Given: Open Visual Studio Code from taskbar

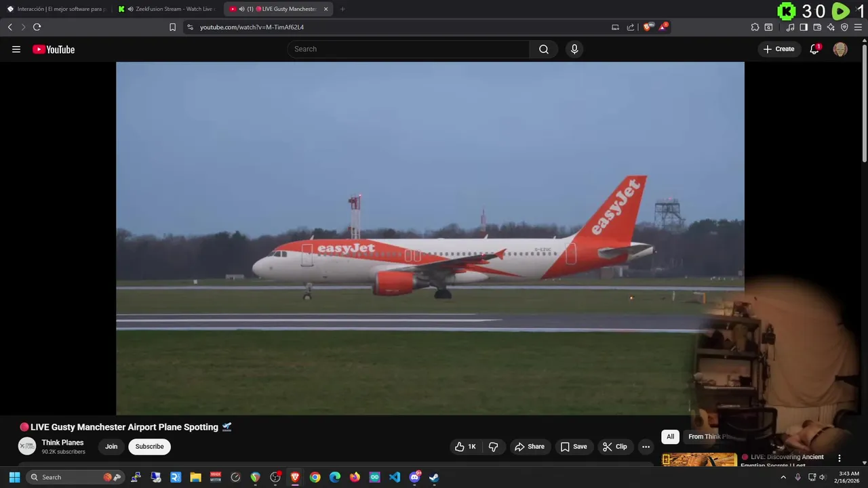Looking at the screenshot, I should click(x=395, y=477).
